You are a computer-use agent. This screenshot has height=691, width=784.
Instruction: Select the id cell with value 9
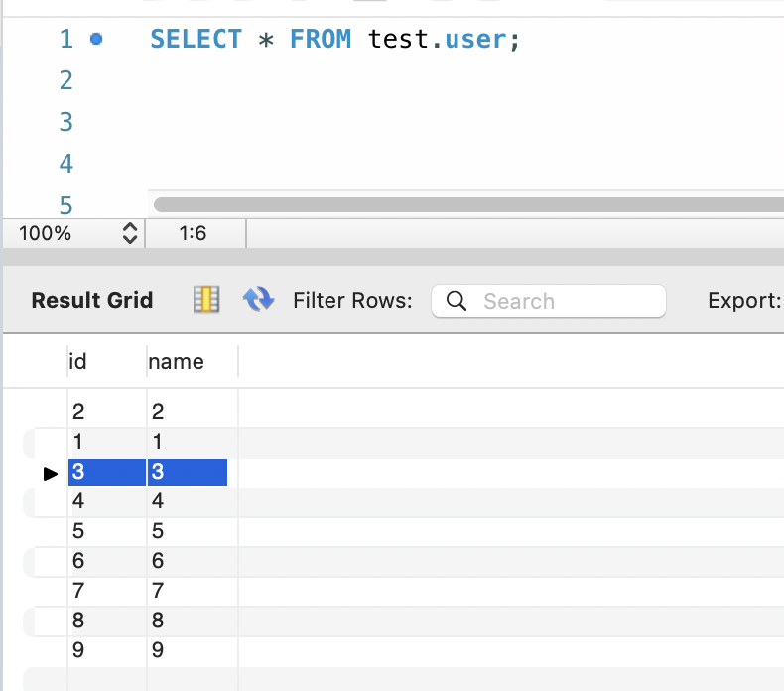[x=78, y=650]
